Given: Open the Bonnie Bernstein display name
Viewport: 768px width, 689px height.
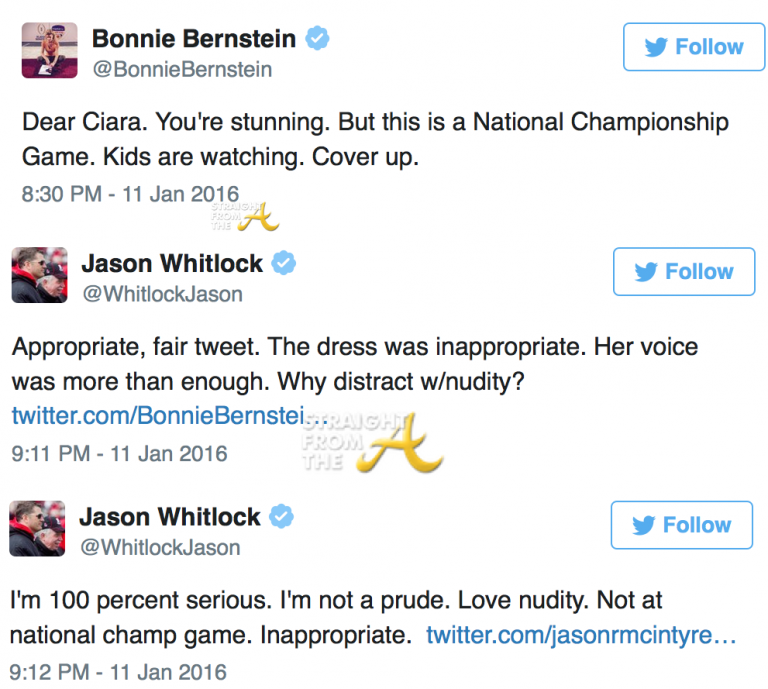Looking at the screenshot, I should [194, 39].
